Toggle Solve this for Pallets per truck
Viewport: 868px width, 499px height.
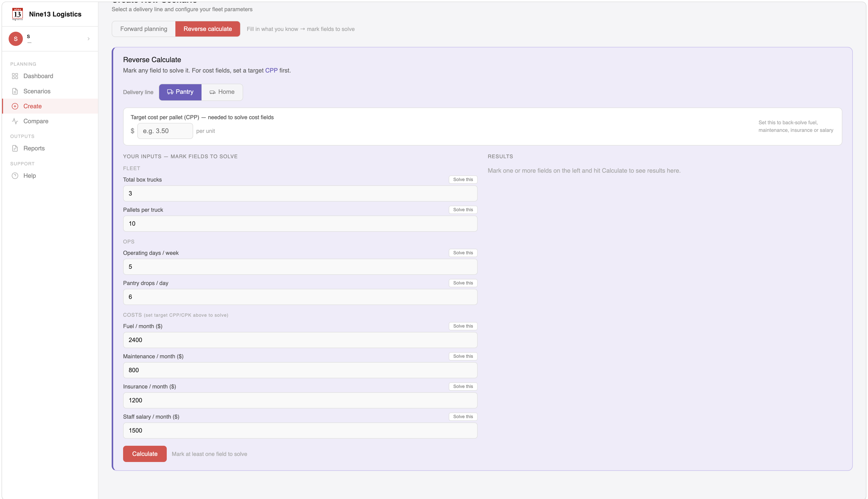coord(463,210)
